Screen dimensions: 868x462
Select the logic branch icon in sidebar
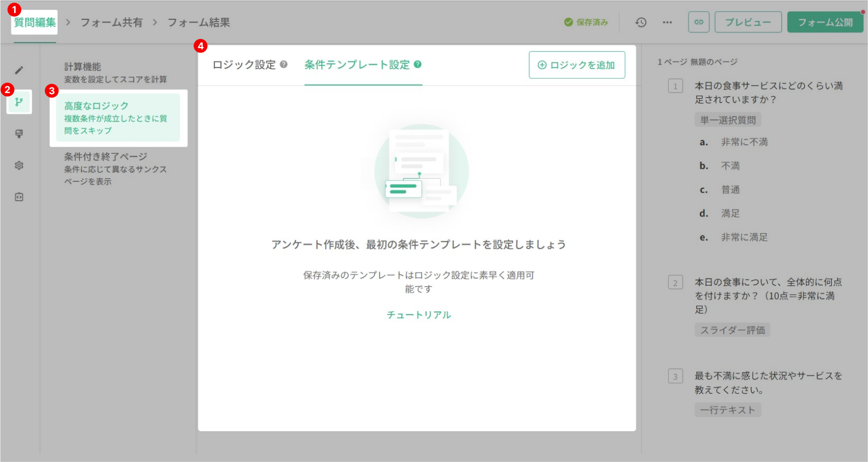[x=19, y=102]
